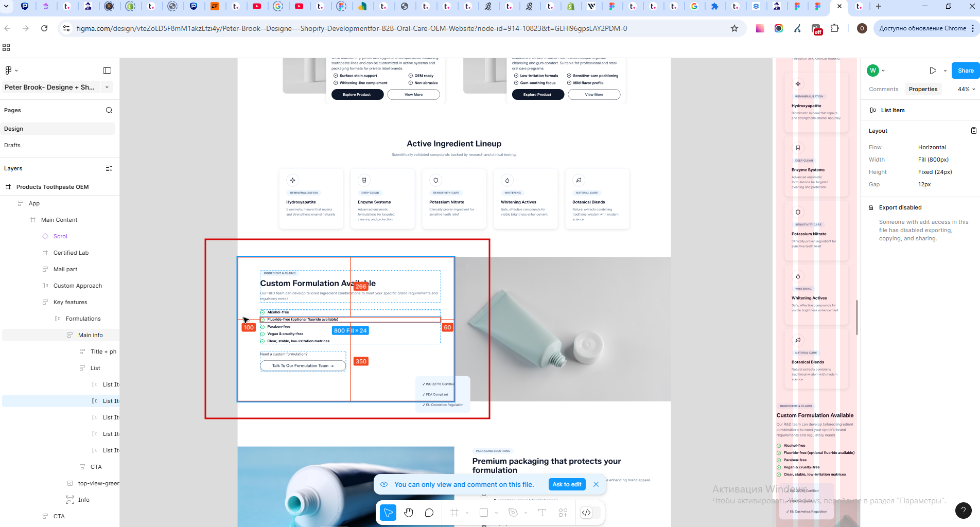Bookmark this page with the star icon
980x527 pixels.
point(734,28)
